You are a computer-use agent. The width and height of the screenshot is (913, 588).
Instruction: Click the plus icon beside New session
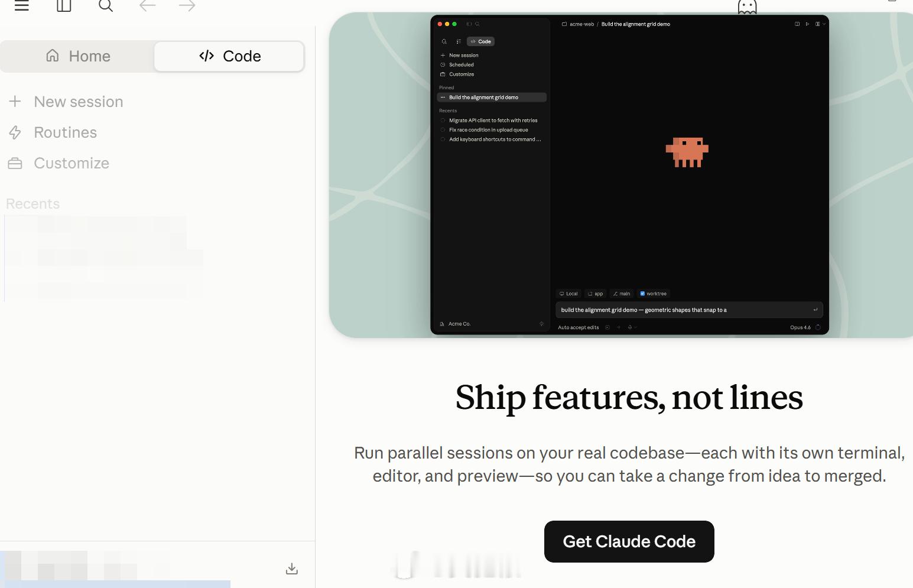tap(15, 102)
